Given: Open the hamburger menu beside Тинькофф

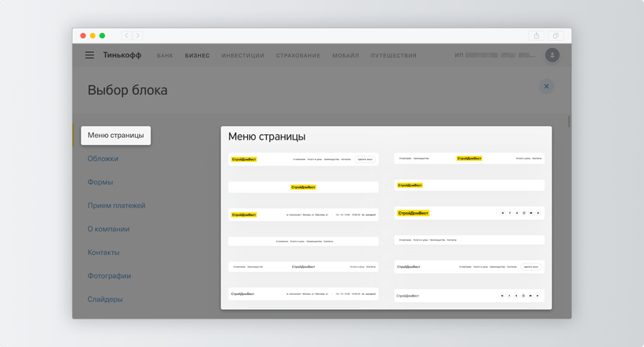Looking at the screenshot, I should (89, 55).
